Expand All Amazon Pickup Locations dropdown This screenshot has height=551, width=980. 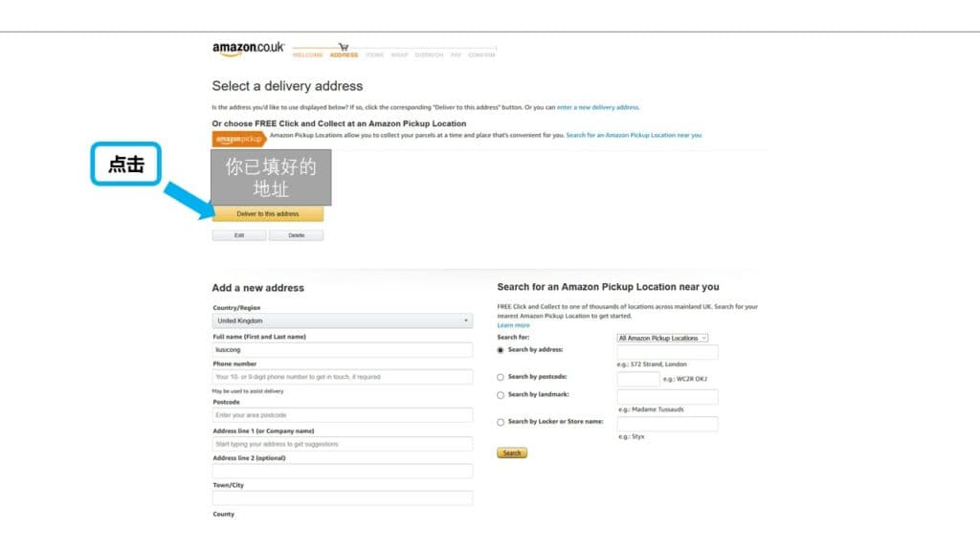click(x=662, y=338)
